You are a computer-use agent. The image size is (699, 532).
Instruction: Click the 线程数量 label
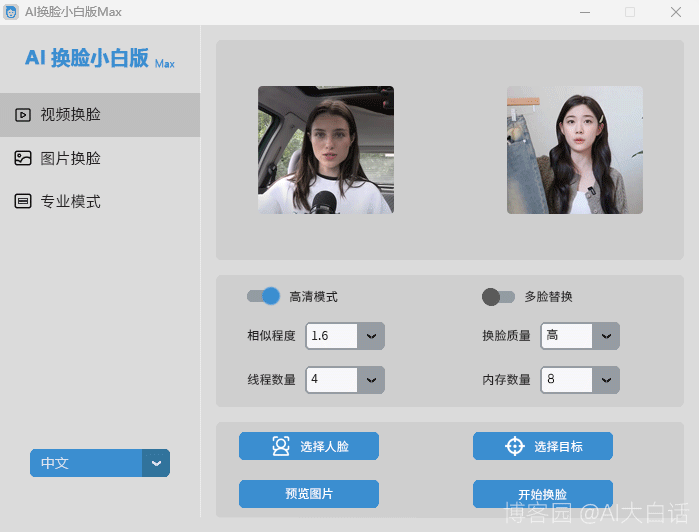point(271,380)
